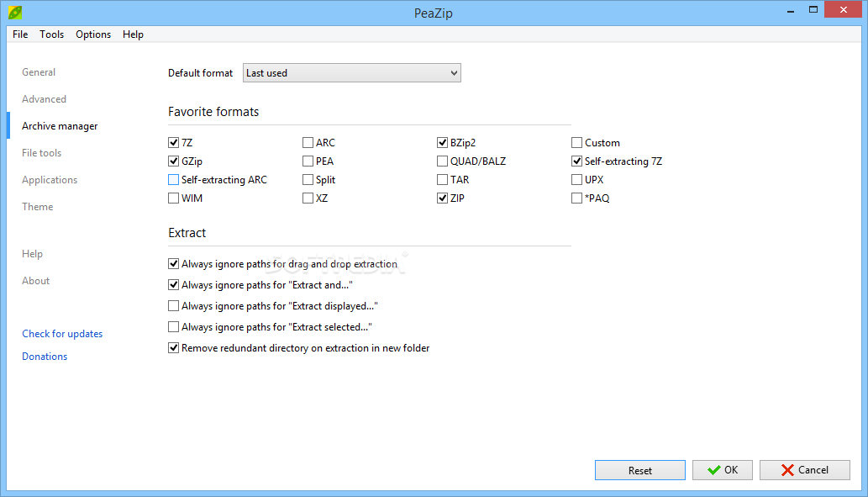Click the Default format label
Viewport: 868px width, 497px height.
(200, 73)
